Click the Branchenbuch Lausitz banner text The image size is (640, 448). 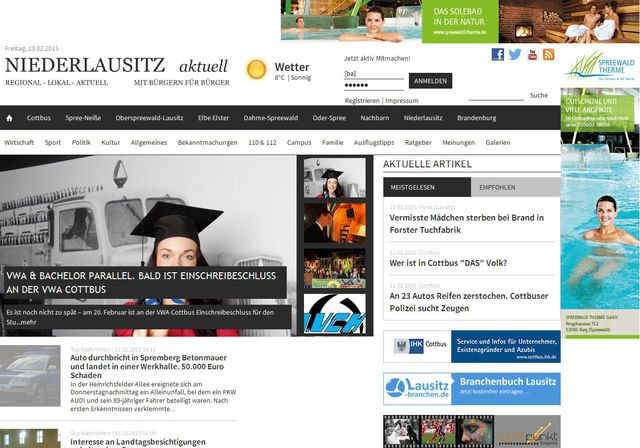(x=507, y=381)
